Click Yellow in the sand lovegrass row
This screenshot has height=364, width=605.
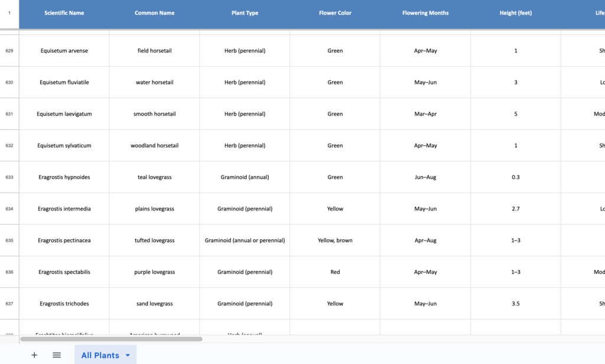pyautogui.click(x=335, y=304)
